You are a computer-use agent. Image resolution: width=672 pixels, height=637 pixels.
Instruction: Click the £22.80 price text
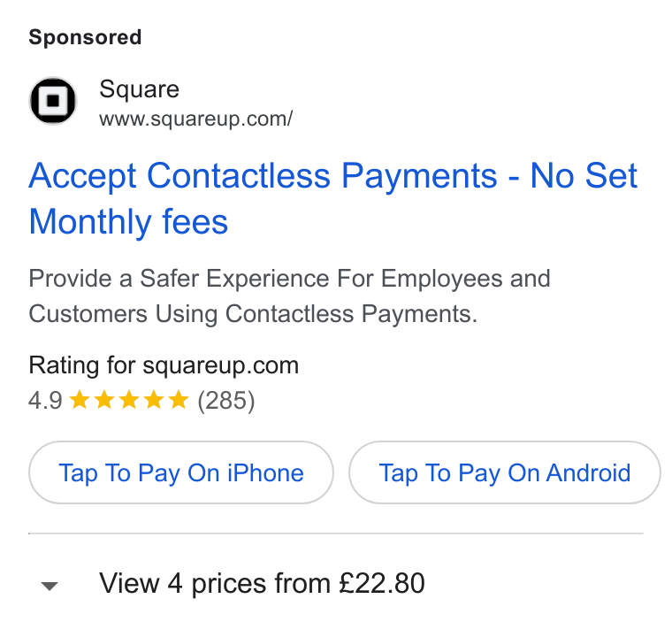382,583
